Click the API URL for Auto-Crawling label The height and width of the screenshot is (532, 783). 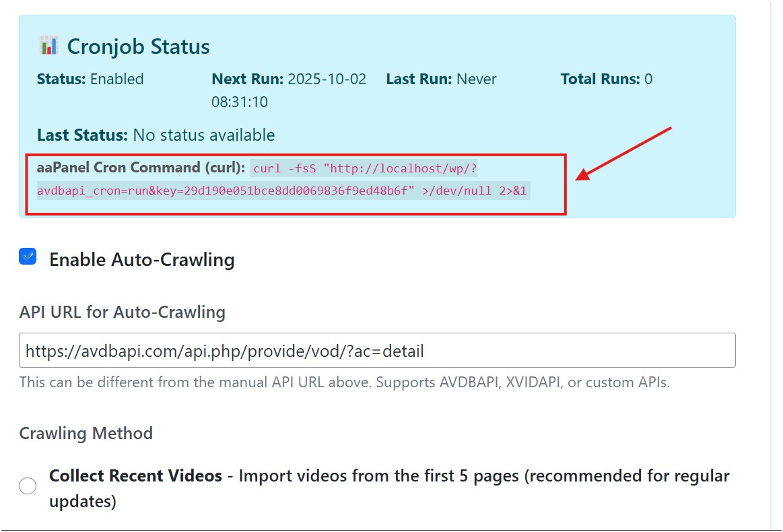pos(122,312)
